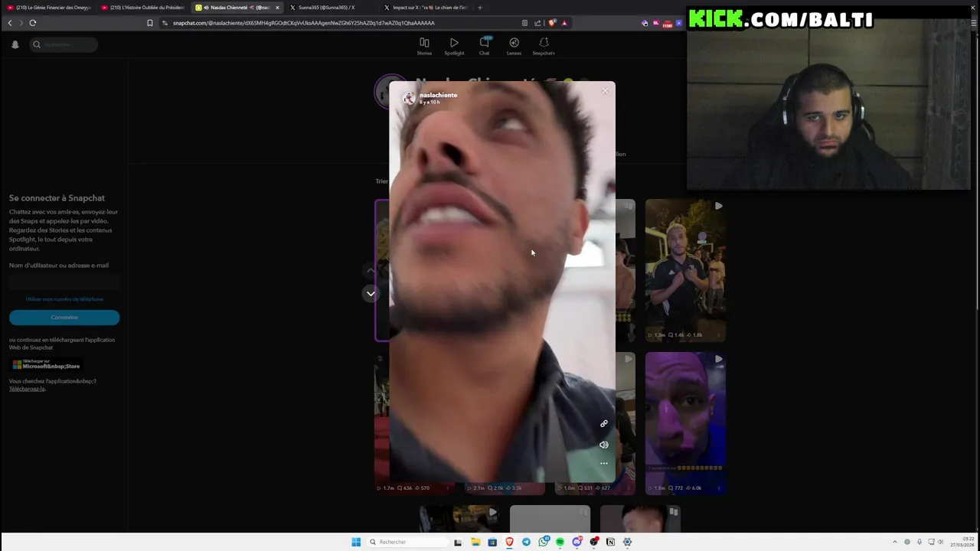Copy the story link with chain icon
This screenshot has width=980, height=551.
coord(603,423)
